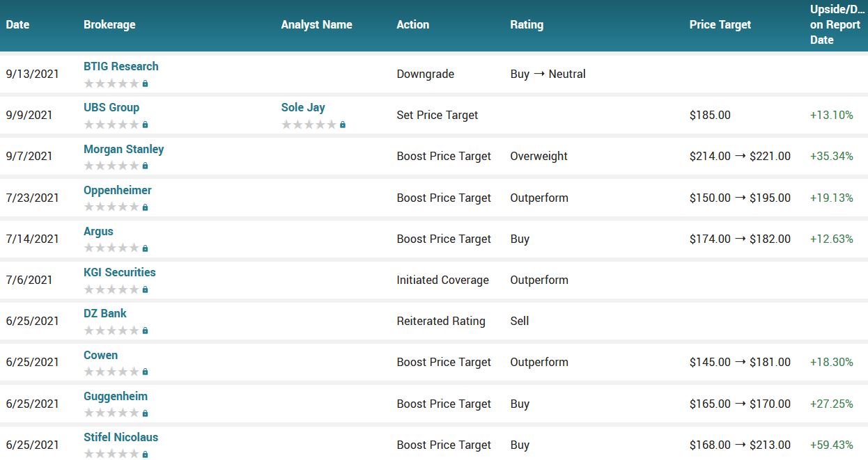Viewport: 868px width, 460px height.
Task: Click the lock icon under Sole Jay
Action: [x=343, y=125]
